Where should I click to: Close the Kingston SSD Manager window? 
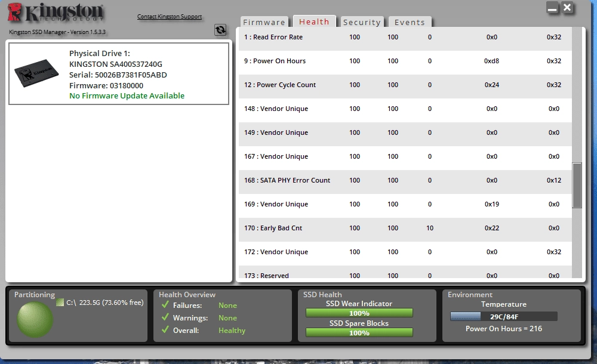567,7
